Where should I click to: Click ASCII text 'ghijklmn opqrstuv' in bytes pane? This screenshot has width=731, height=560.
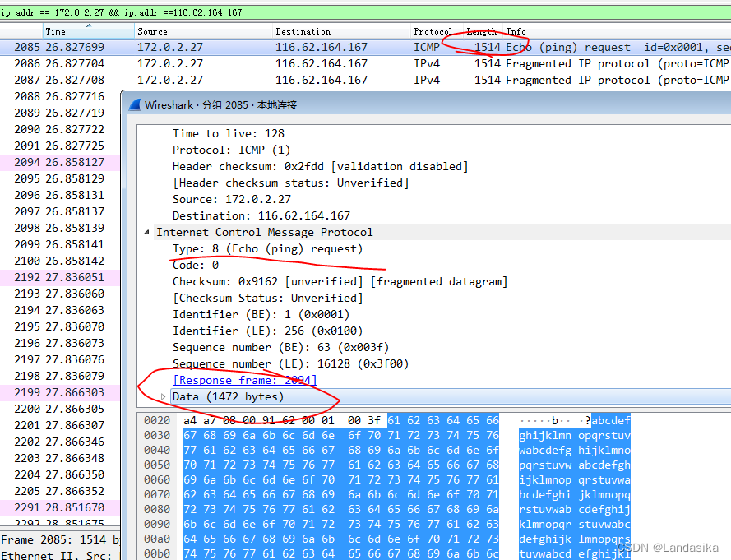574,436
